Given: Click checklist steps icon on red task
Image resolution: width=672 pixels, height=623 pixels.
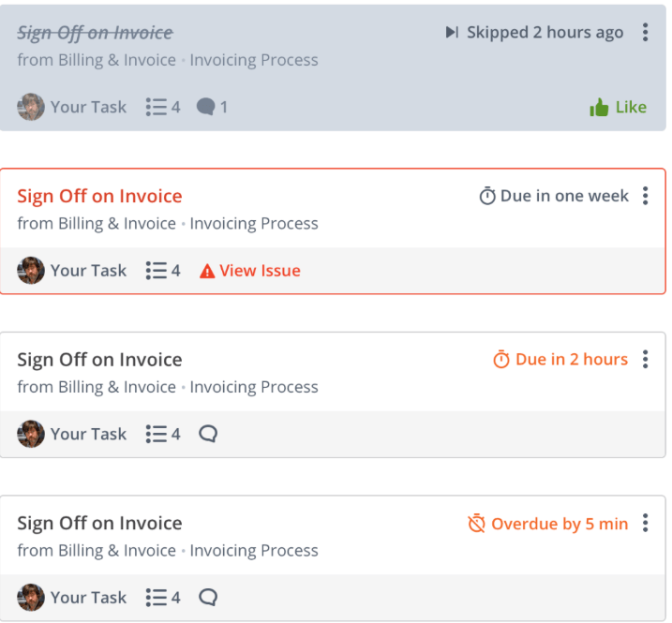Looking at the screenshot, I should coord(156,271).
